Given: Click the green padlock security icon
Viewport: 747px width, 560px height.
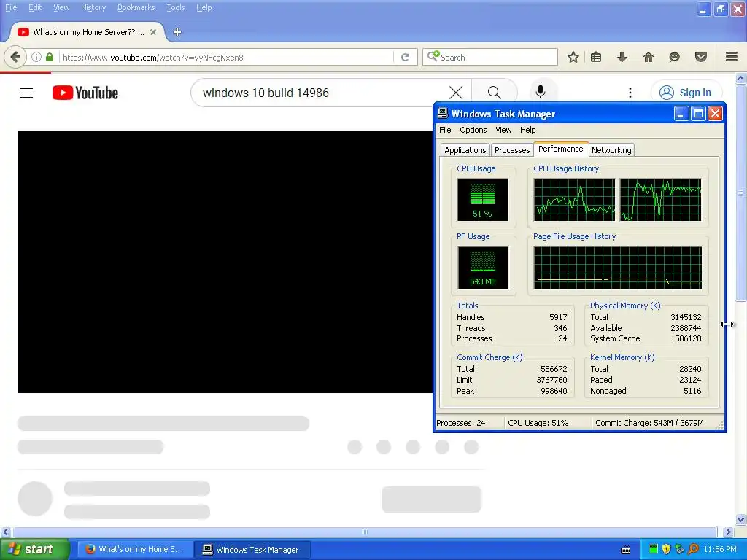Looking at the screenshot, I should [x=50, y=57].
